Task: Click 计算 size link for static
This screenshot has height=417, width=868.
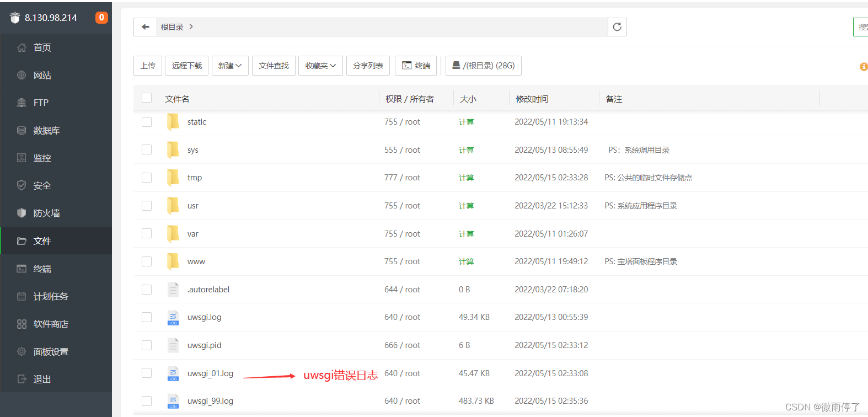Action: click(467, 122)
